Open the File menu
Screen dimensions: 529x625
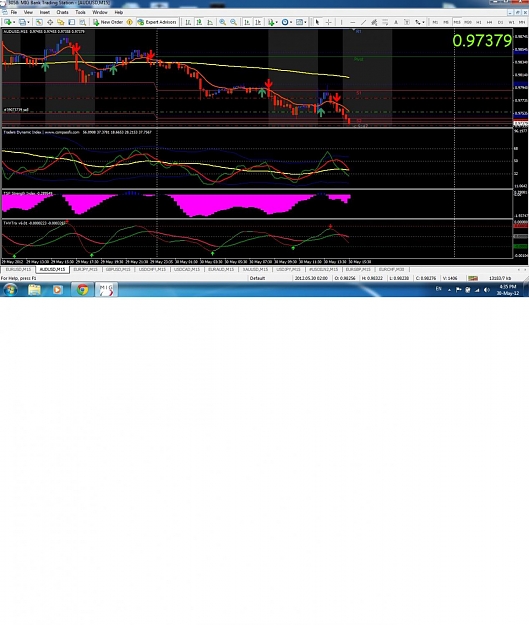tap(14, 12)
